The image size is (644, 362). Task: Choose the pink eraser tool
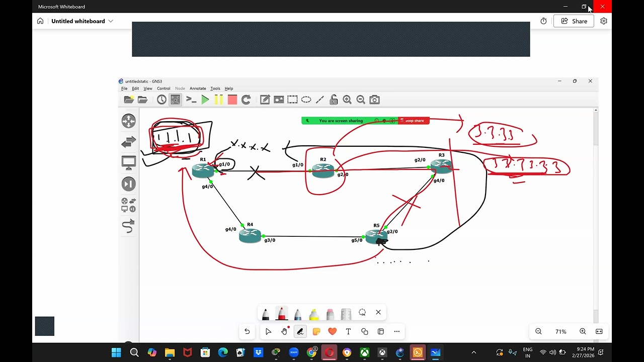[x=330, y=314]
